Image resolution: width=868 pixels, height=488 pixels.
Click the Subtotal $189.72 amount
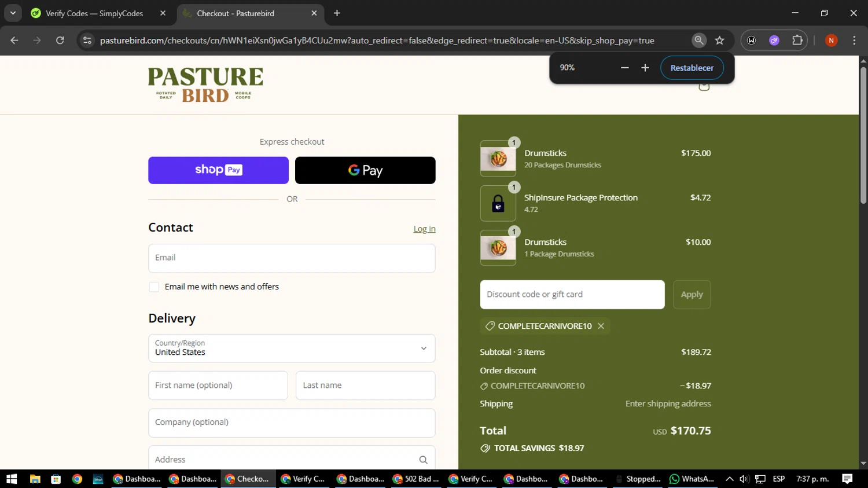click(696, 352)
